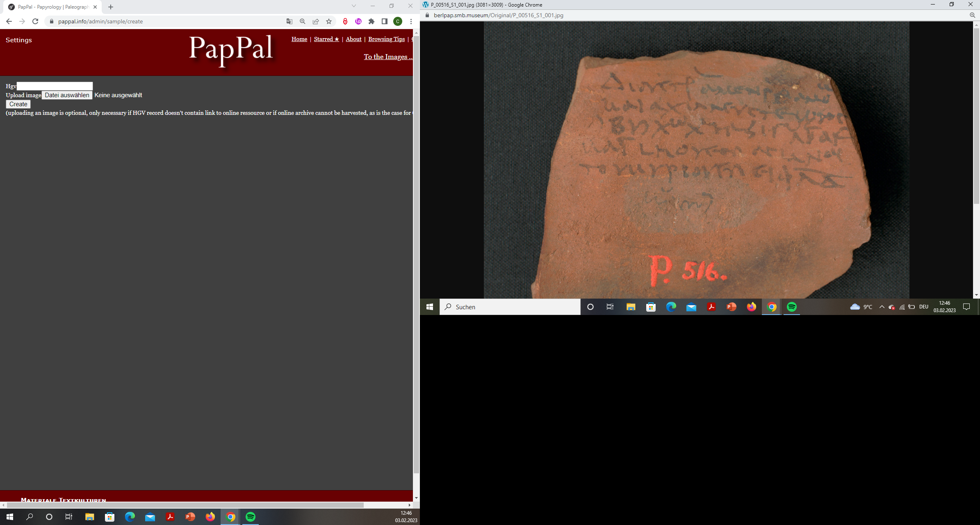Click the purple extension icon in toolbar
This screenshot has width=980, height=525.
pyautogui.click(x=358, y=21)
